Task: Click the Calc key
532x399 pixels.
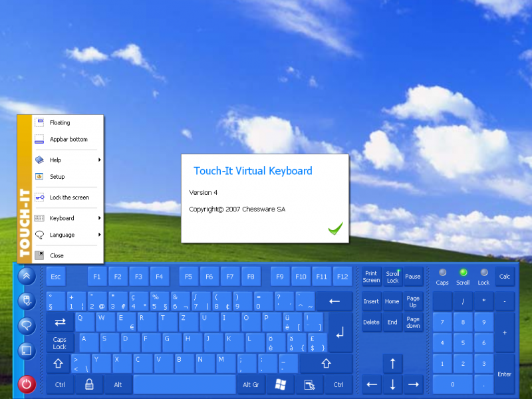Action: pos(505,277)
